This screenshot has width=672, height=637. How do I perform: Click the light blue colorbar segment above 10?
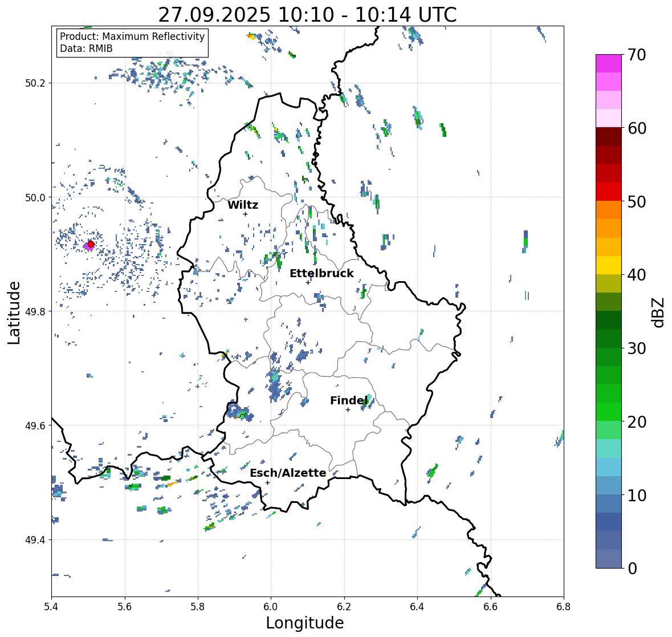[609, 485]
